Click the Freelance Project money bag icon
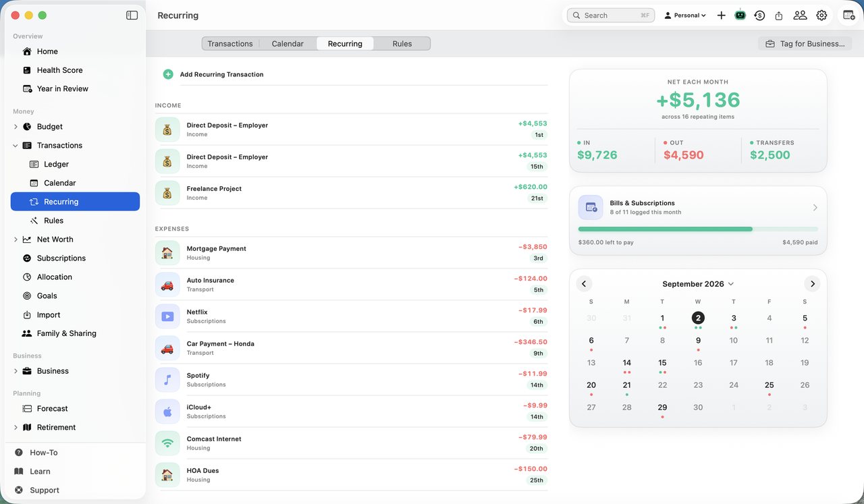The height and width of the screenshot is (504, 864). (x=167, y=193)
